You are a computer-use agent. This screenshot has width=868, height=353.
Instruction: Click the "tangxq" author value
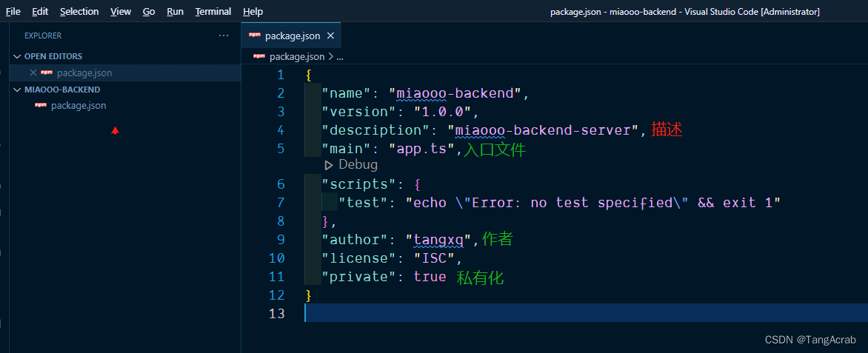[x=438, y=240]
